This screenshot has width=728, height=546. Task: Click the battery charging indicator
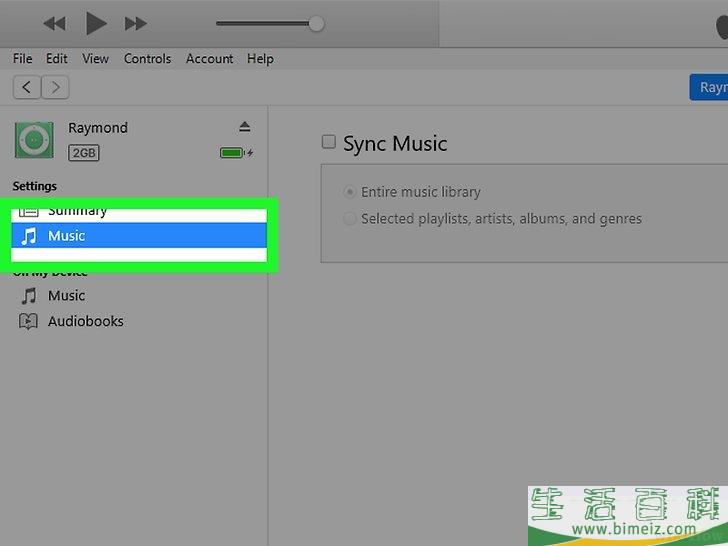tap(236, 153)
